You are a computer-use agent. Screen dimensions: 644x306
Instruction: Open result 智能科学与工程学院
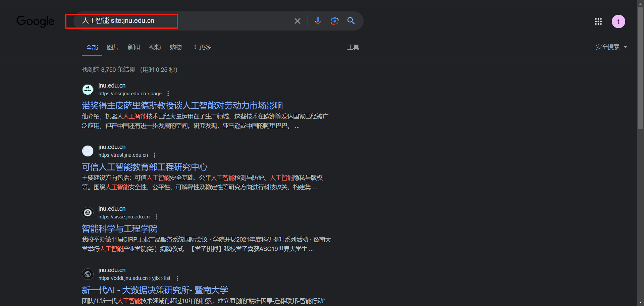tap(119, 229)
